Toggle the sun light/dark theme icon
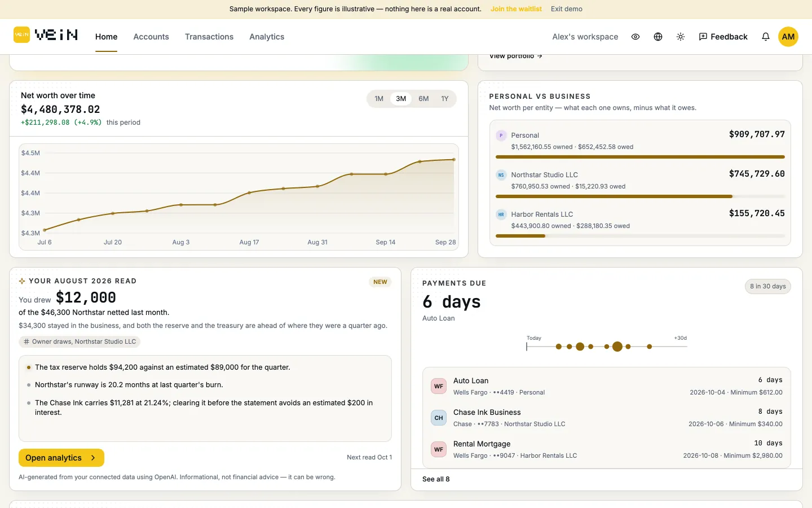The height and width of the screenshot is (508, 812). 681,37
